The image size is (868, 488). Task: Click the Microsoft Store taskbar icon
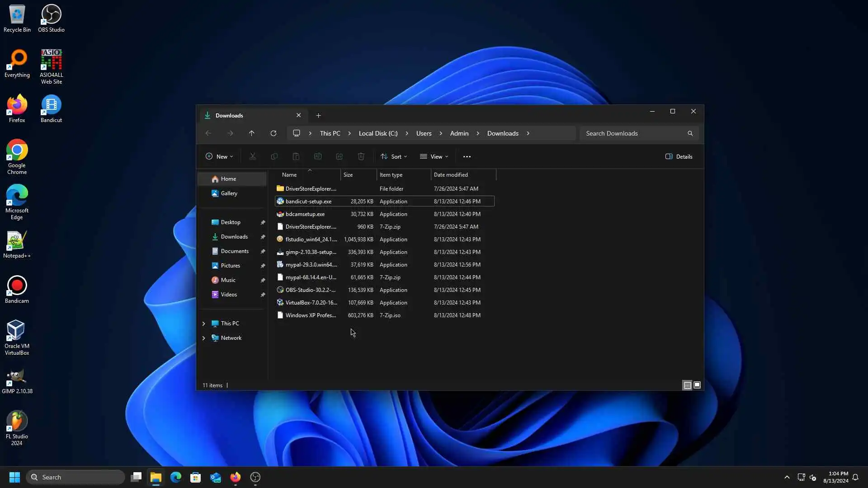195,477
